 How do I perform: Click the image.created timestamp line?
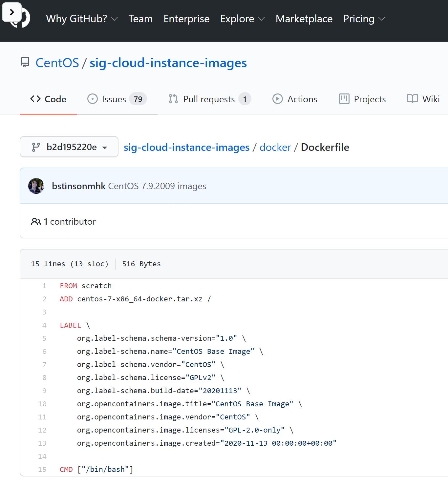(207, 443)
